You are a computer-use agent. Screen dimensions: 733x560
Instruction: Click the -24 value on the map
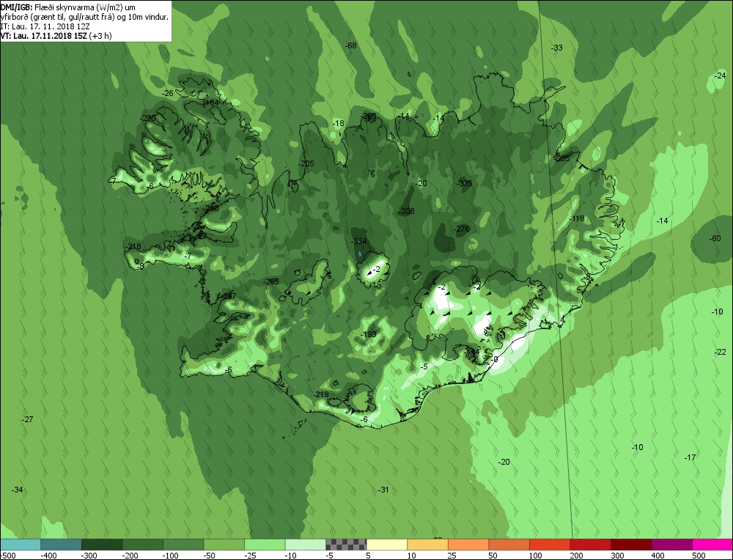(x=720, y=75)
